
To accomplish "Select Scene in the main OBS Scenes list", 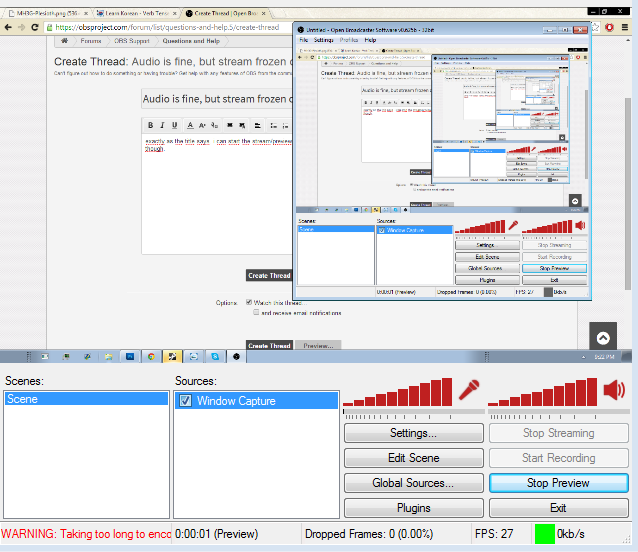I will [86, 399].
